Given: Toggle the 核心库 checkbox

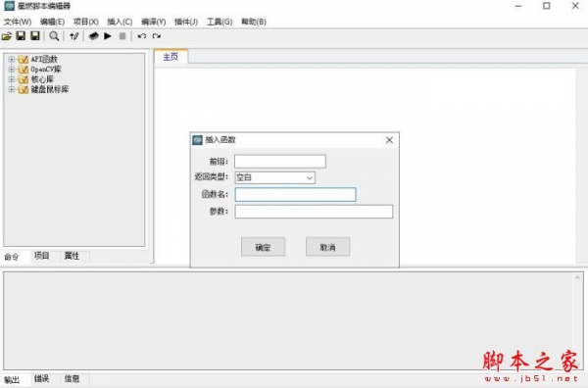Looking at the screenshot, I should [x=24, y=79].
